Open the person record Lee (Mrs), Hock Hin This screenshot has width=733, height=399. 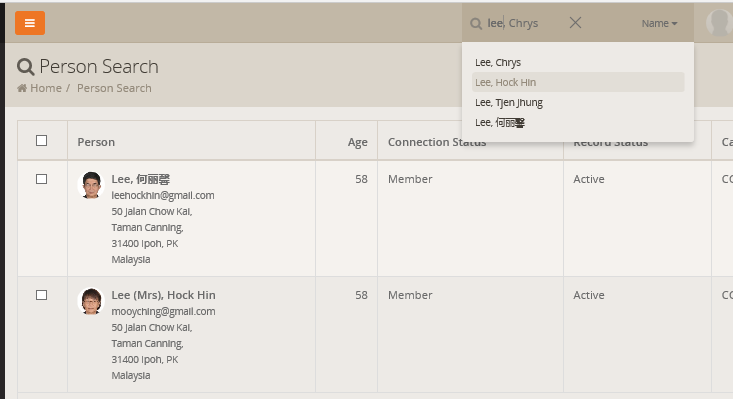[163, 295]
